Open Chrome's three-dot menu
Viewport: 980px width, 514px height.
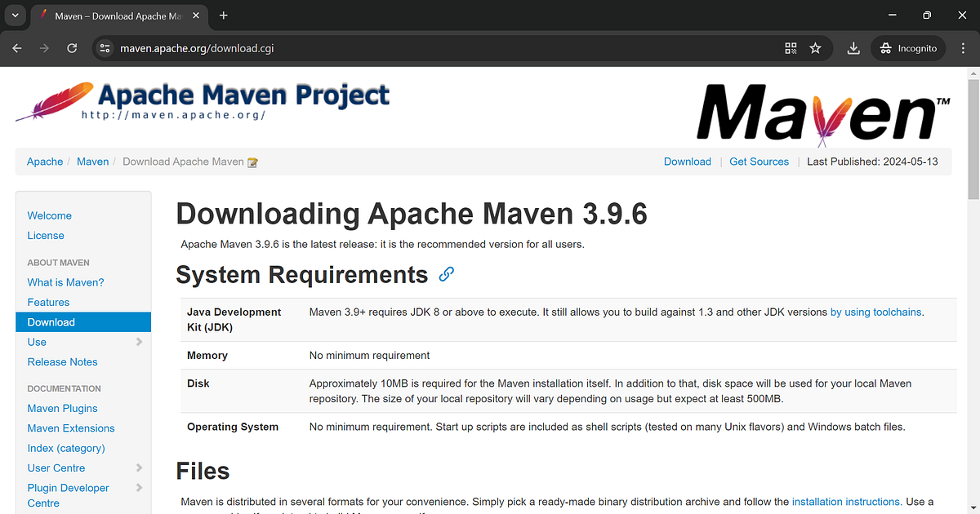(x=963, y=48)
